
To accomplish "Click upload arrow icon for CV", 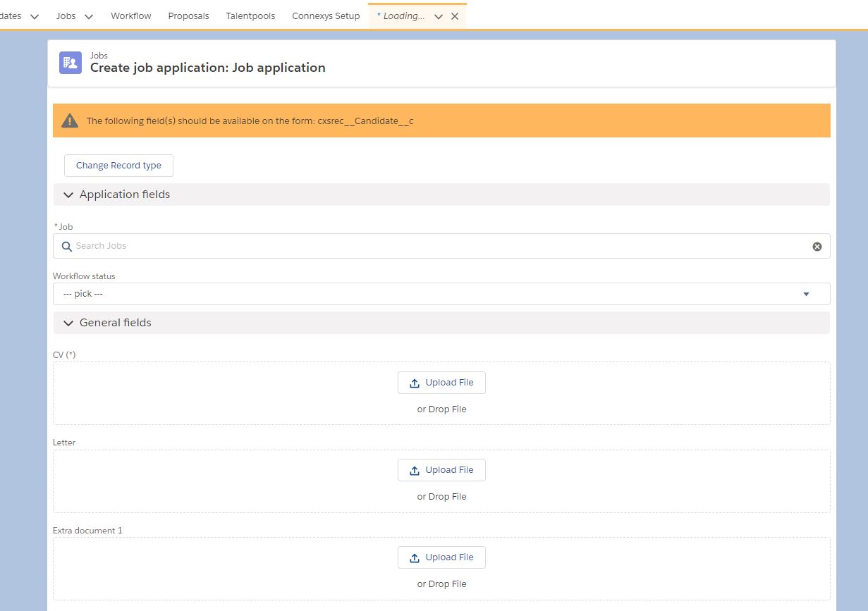I will [x=415, y=383].
